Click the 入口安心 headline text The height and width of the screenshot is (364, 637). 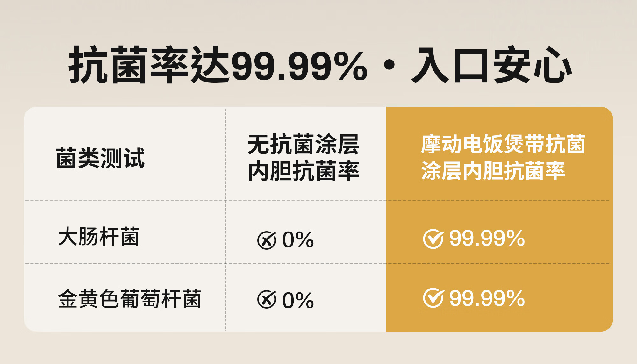pyautogui.click(x=491, y=65)
